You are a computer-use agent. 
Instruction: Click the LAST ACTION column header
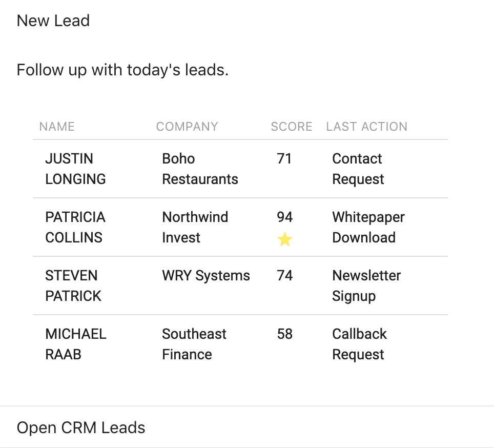[x=367, y=127]
